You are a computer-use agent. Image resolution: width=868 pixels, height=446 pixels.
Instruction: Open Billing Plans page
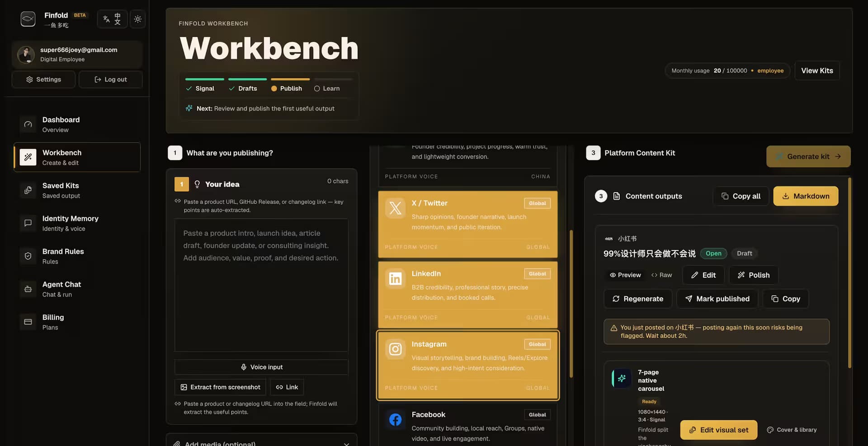77,322
